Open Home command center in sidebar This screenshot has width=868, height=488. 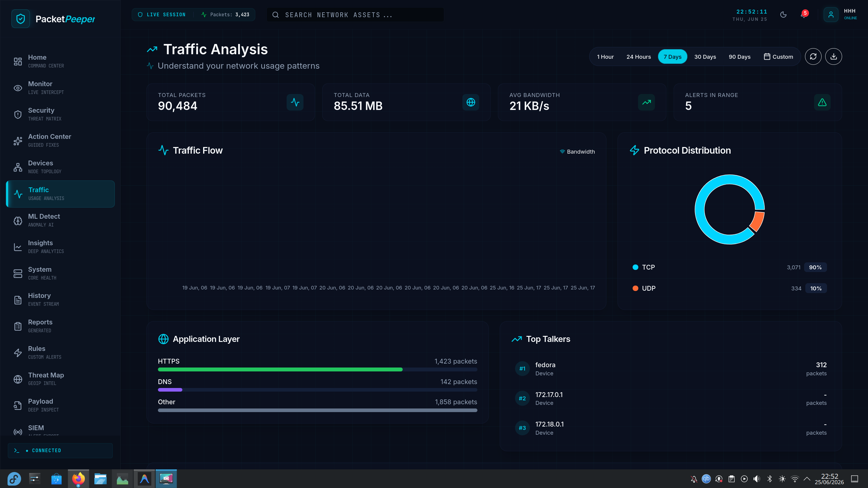(60, 61)
